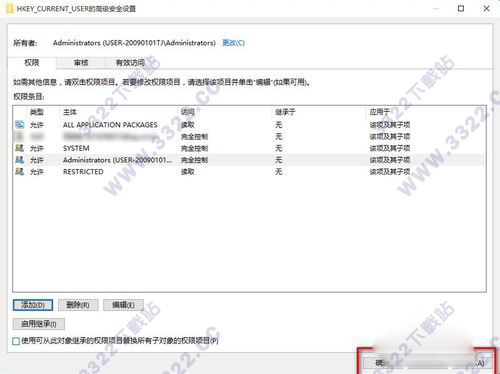500x374 pixels.
Task: Click the 删除(R) button
Action: [x=78, y=305]
